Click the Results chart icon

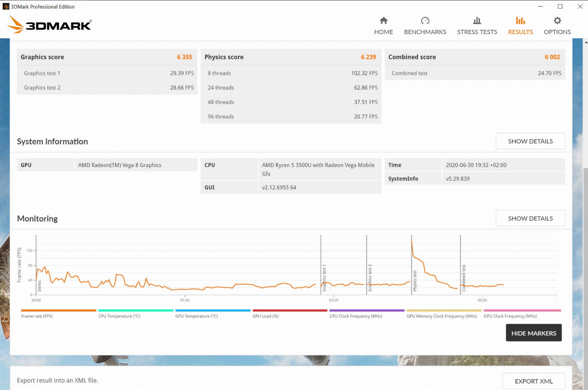[x=520, y=21]
